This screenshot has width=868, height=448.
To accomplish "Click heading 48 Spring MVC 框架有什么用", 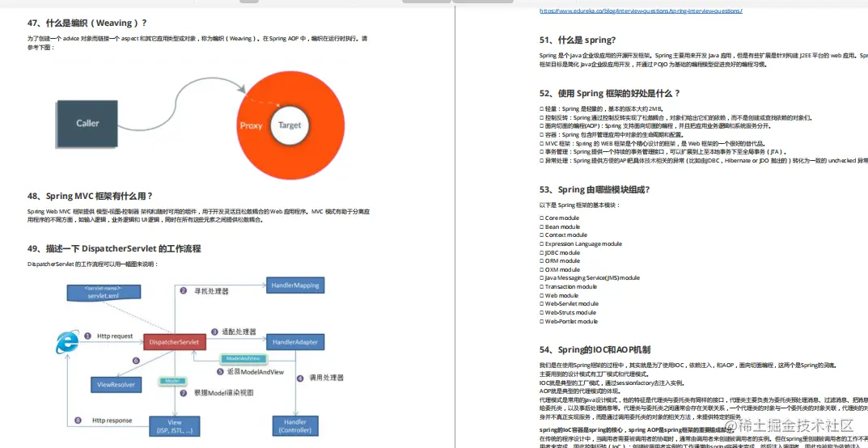I will pos(90,196).
